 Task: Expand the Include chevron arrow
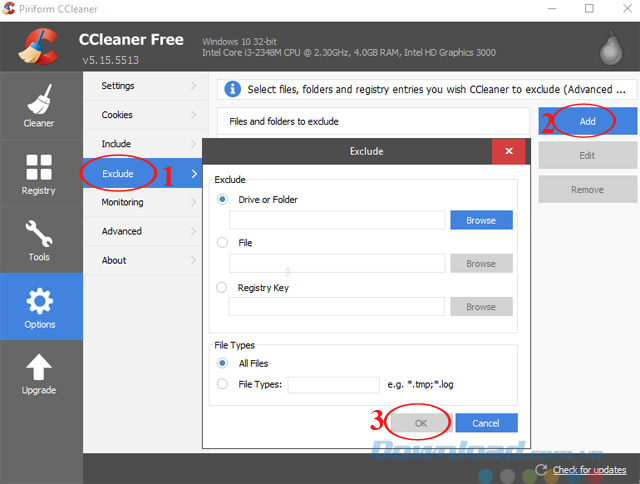tap(193, 144)
